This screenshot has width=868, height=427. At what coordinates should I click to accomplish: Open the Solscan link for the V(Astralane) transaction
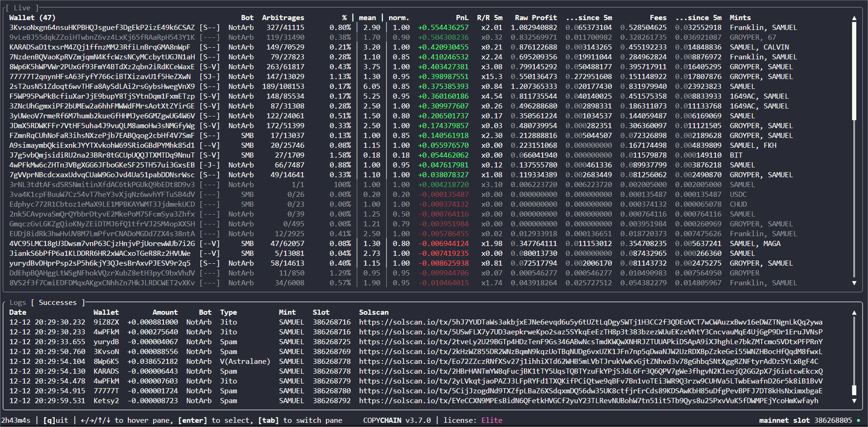click(x=588, y=362)
